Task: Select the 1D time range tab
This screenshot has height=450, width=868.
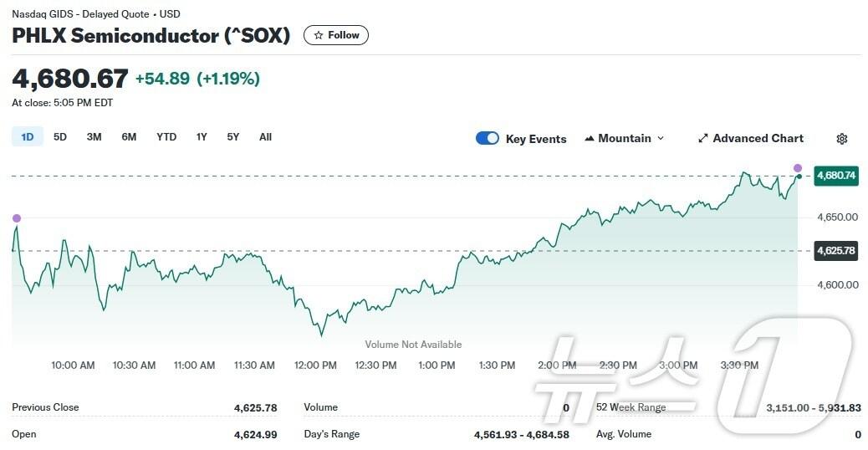Action: click(28, 137)
